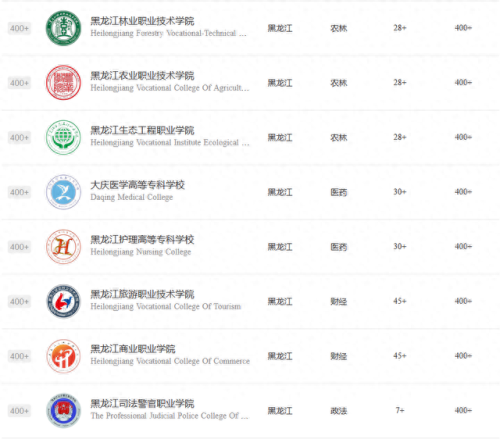Open the Heilongjiang Vocational College of Commerce logo
Image resolution: width=500 pixels, height=439 pixels.
[63, 356]
